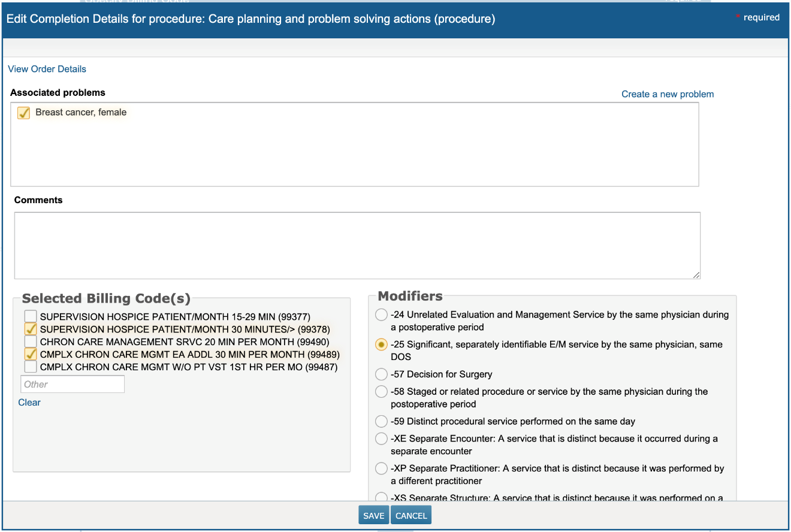This screenshot has width=791, height=532.
Task: Uncheck the 99489 complex chronic care code
Action: pos(31,355)
